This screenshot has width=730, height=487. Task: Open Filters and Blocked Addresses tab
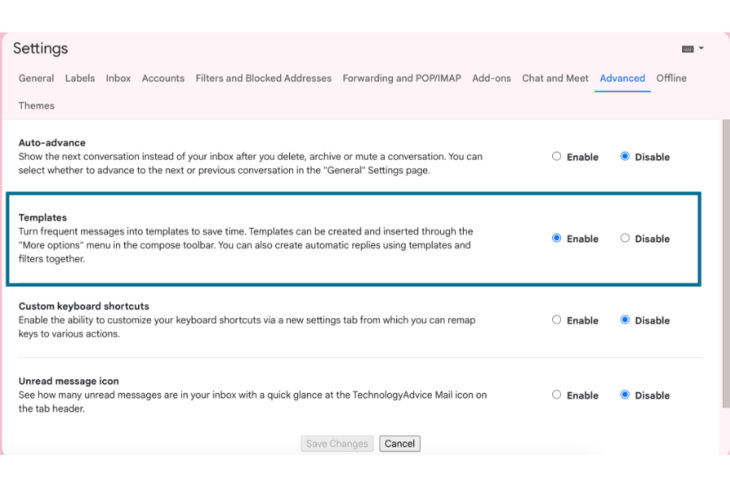click(x=264, y=78)
